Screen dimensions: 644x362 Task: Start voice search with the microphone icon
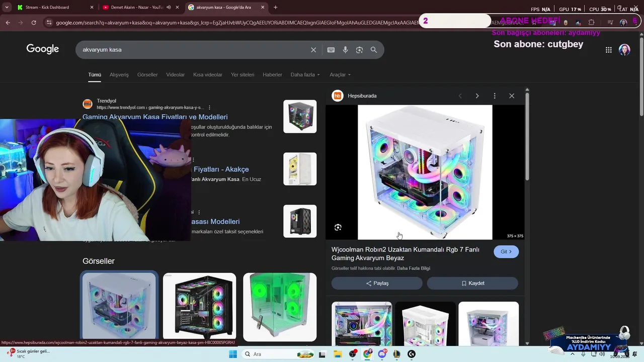[345, 50]
